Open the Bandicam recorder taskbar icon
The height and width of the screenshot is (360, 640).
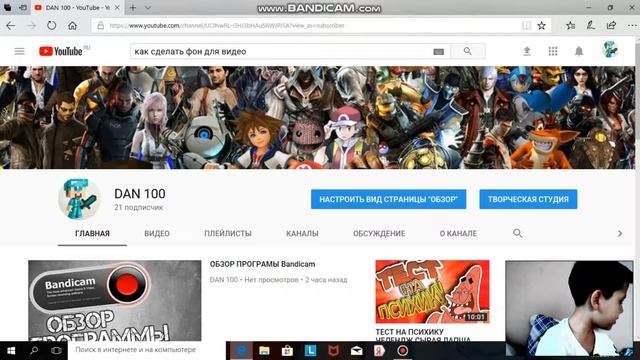(x=402, y=351)
